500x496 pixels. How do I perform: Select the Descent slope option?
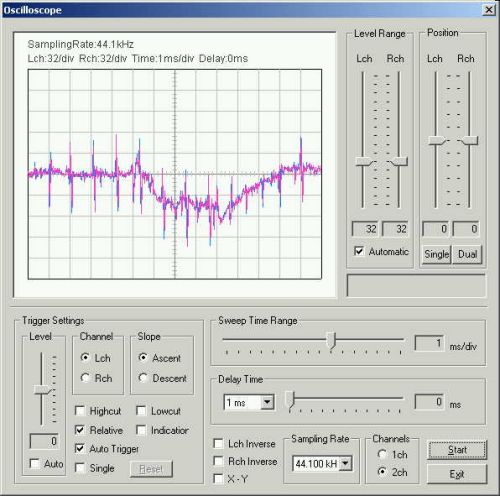click(x=143, y=378)
